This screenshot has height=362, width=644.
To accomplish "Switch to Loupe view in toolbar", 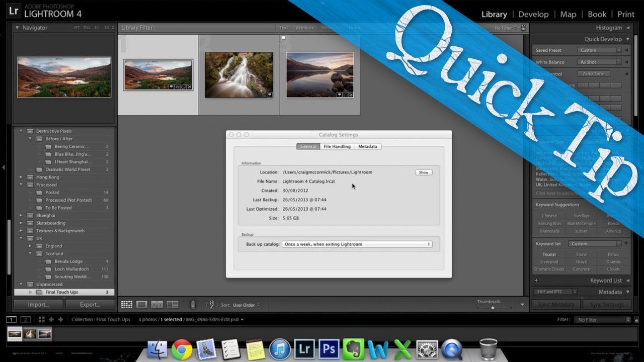I will point(142,305).
